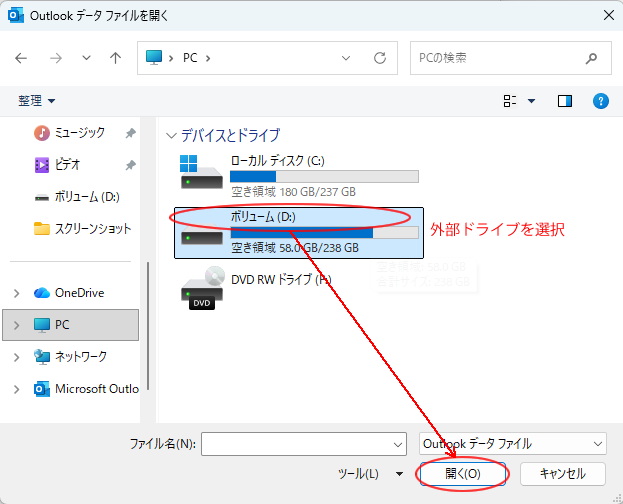Click the C: drive capacity bar
Viewport: 623px width, 504px height.
(324, 176)
